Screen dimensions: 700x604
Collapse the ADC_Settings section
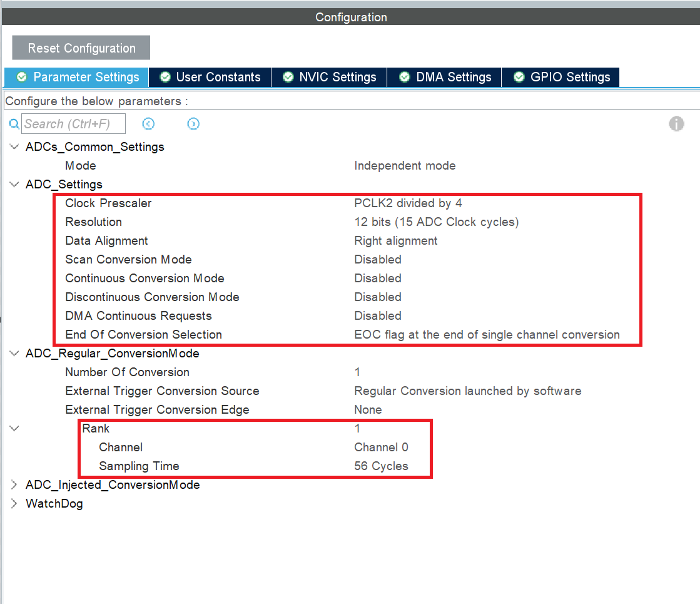[14, 184]
